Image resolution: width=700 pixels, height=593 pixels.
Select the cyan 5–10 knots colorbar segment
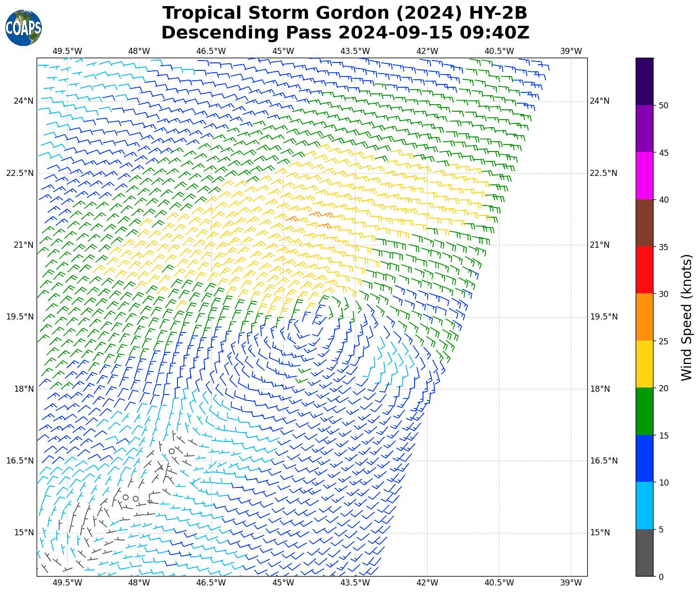tap(644, 505)
